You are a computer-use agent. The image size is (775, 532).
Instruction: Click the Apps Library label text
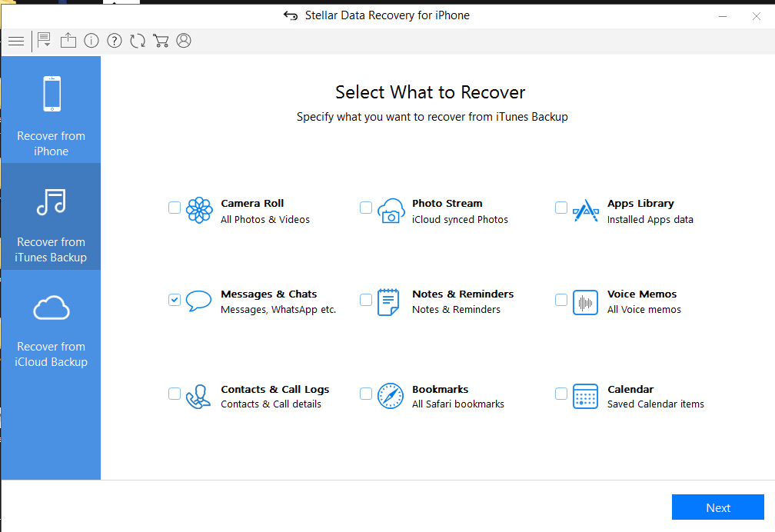tap(640, 204)
